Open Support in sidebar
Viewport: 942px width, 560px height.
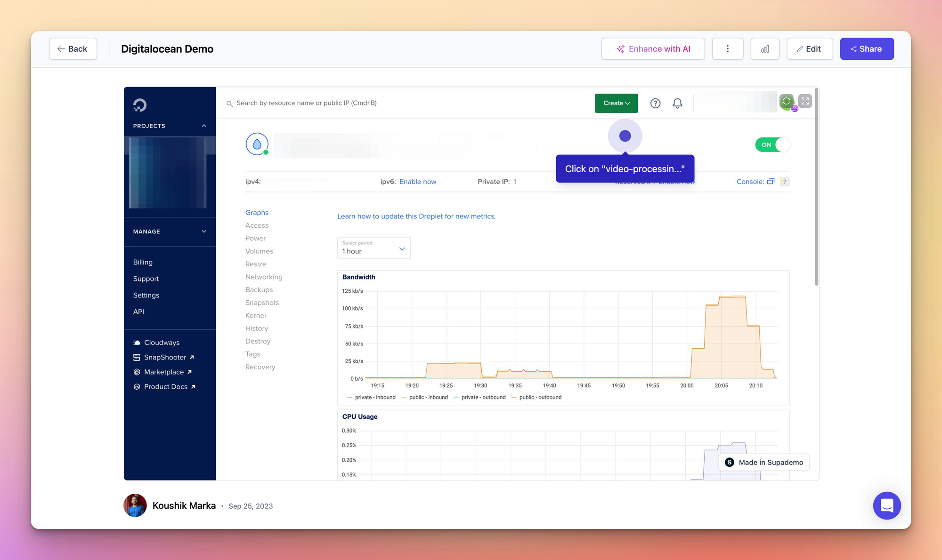click(146, 279)
